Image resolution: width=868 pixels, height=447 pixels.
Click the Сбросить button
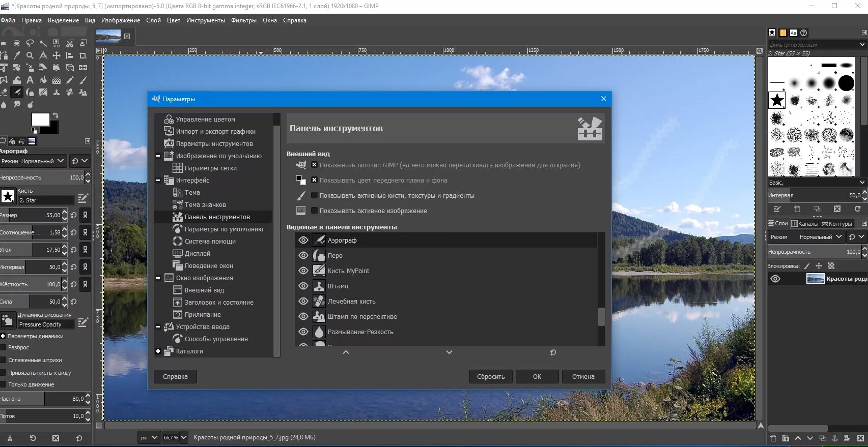(491, 376)
